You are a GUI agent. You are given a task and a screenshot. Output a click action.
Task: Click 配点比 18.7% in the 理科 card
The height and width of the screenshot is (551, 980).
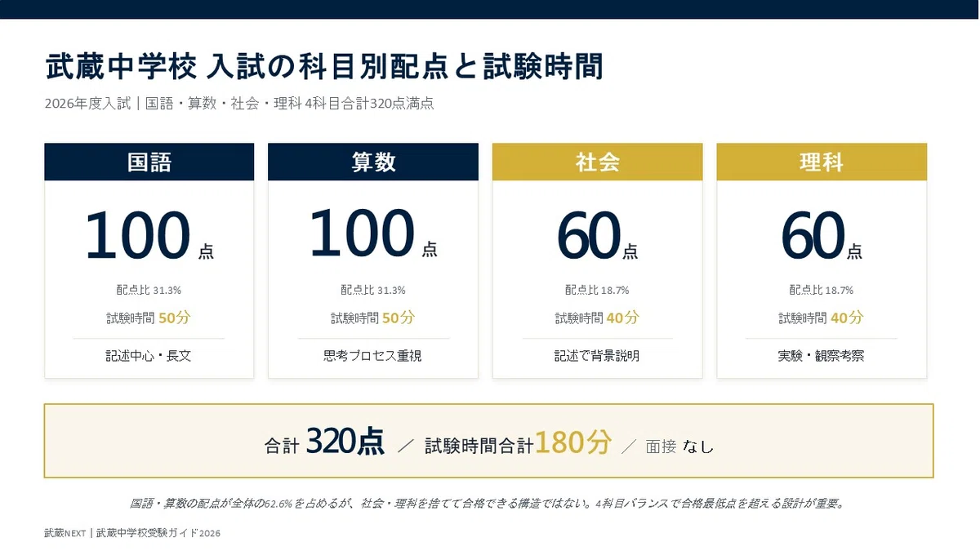pos(822,290)
